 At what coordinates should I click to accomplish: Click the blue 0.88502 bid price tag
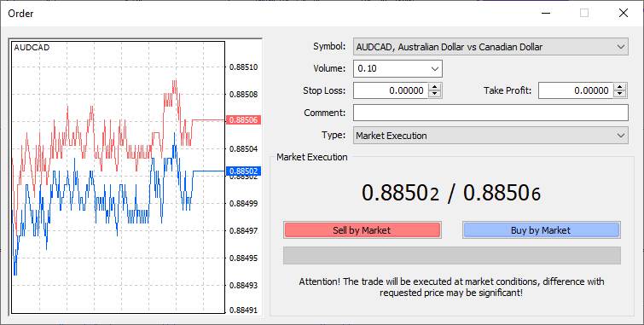(243, 171)
